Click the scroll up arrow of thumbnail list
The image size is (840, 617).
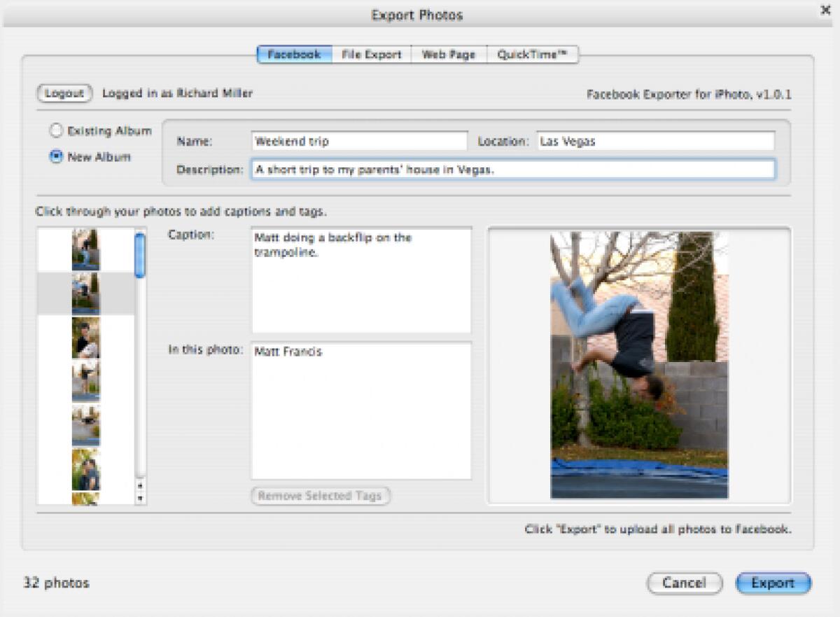pyautogui.click(x=140, y=485)
